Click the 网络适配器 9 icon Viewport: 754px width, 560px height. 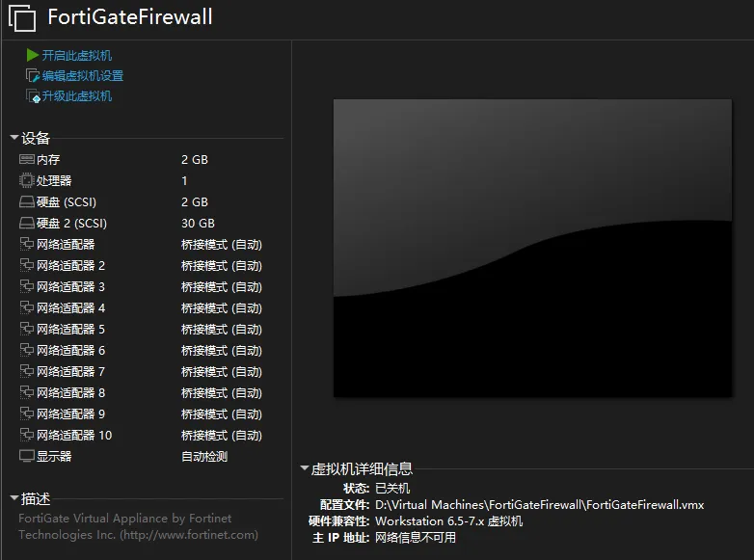click(26, 413)
